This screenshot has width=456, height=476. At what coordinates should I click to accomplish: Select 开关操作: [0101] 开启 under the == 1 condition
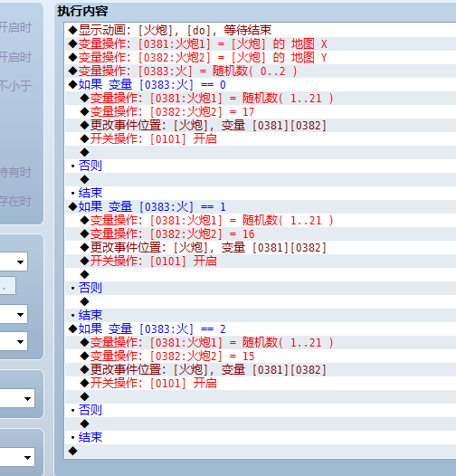261,261
